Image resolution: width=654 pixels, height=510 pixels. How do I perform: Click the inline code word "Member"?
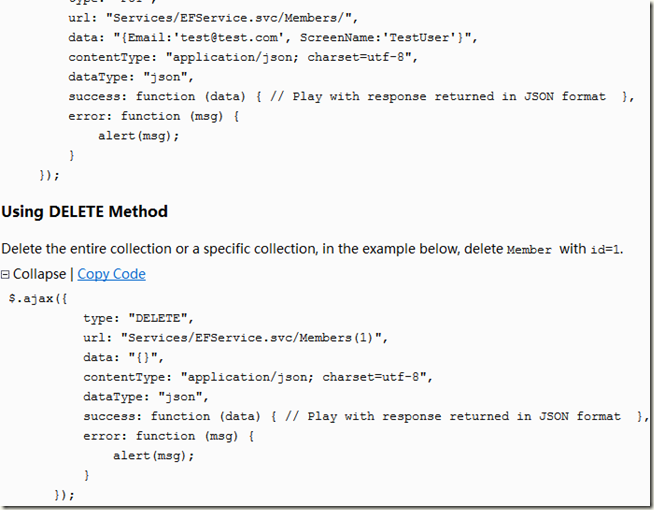pos(529,249)
